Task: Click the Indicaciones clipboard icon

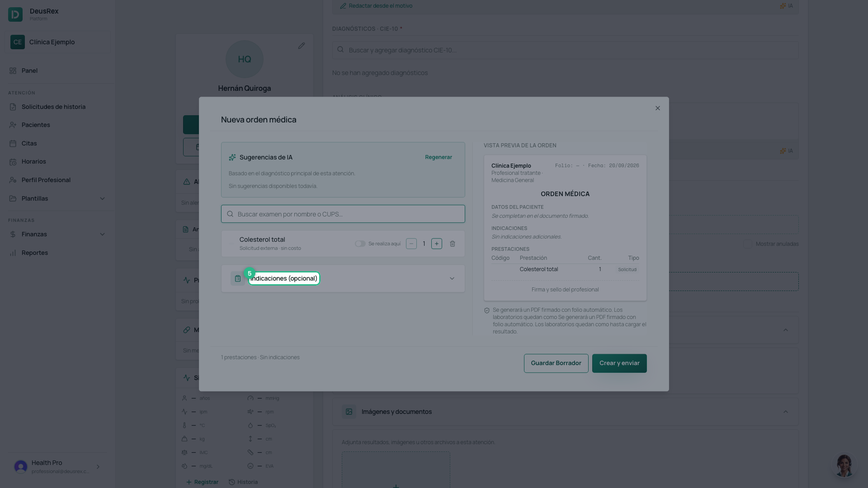Action: tap(238, 279)
